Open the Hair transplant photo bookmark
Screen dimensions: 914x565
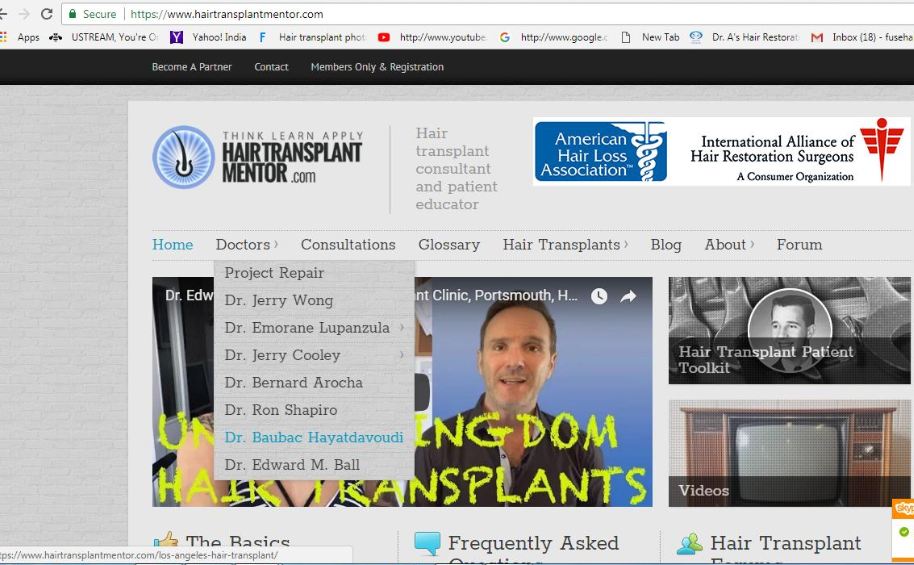pos(312,37)
